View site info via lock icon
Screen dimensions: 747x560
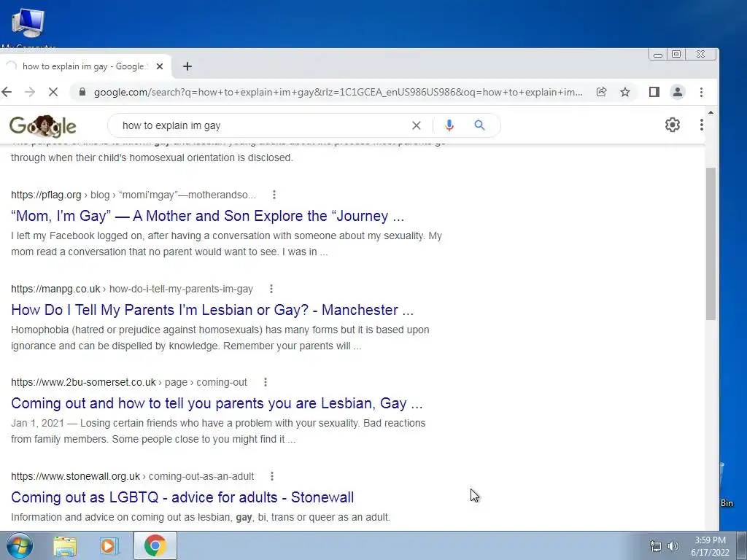[82, 92]
